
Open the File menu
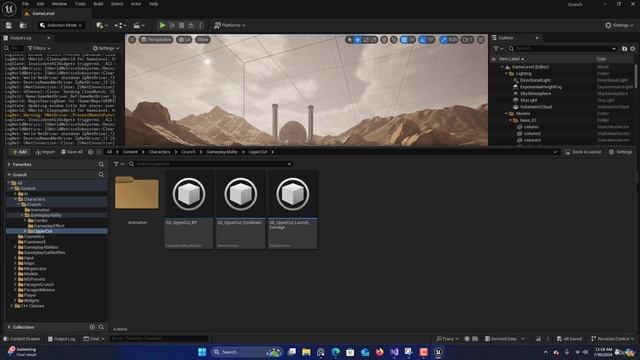(x=25, y=4)
